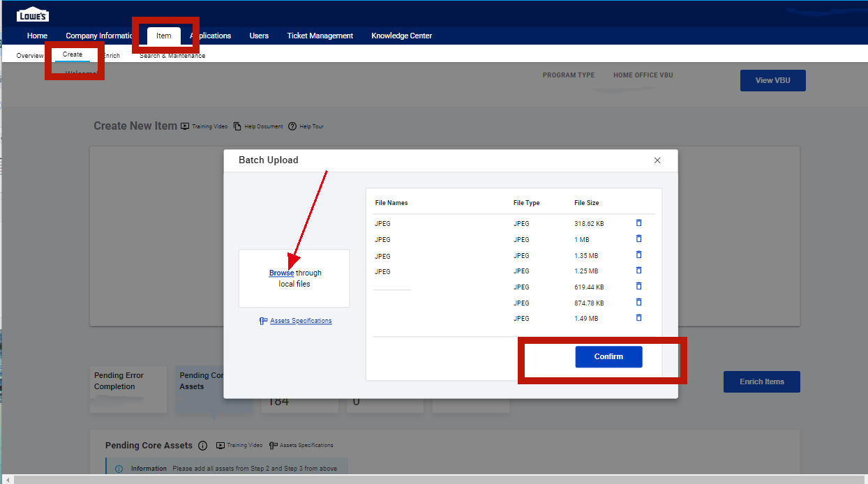Click the File Type column header
Image resolution: width=868 pixels, height=484 pixels.
click(x=527, y=203)
